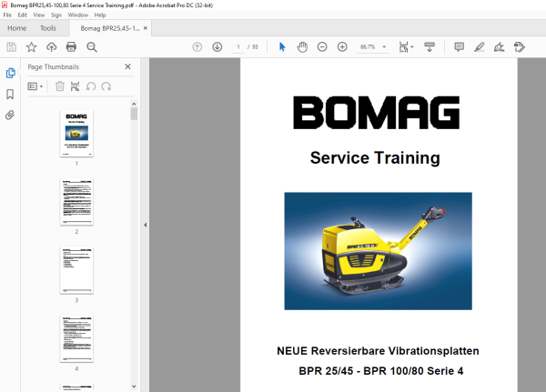This screenshot has width=546, height=392.
Task: Open the View menu
Action: (x=38, y=15)
